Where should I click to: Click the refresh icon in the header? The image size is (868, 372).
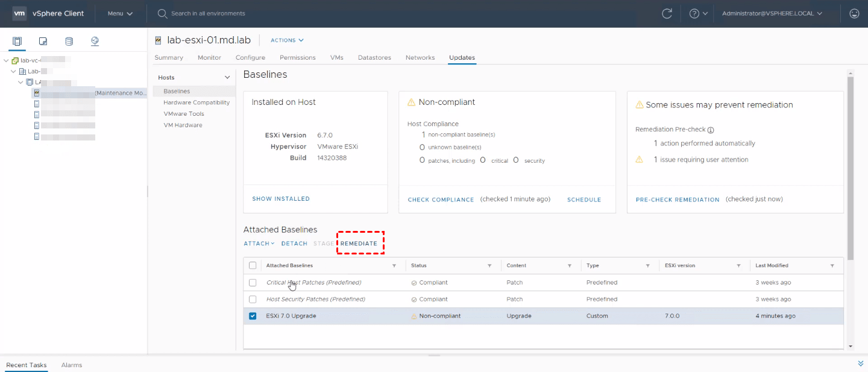click(667, 13)
